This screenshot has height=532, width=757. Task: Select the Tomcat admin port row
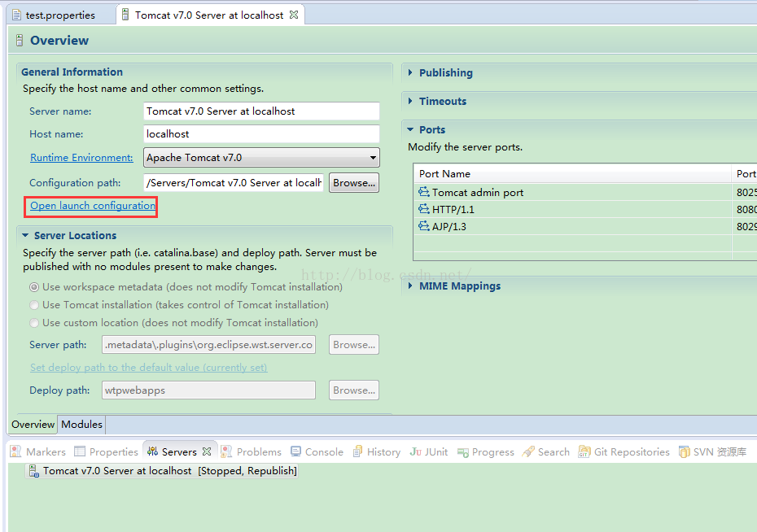pyautogui.click(x=585, y=192)
